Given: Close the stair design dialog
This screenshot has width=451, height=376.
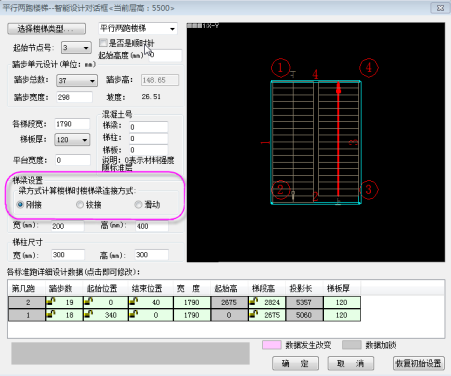Looking at the screenshot, I should point(440,8).
